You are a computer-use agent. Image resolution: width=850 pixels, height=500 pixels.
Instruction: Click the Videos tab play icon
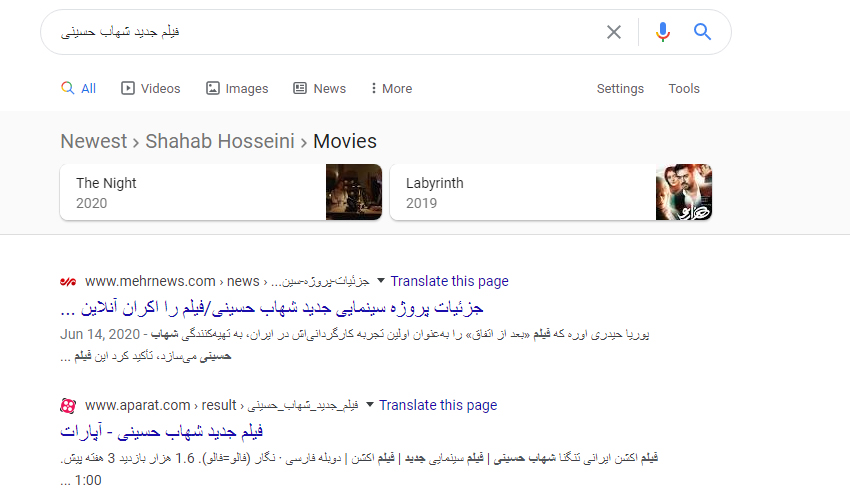(x=127, y=88)
